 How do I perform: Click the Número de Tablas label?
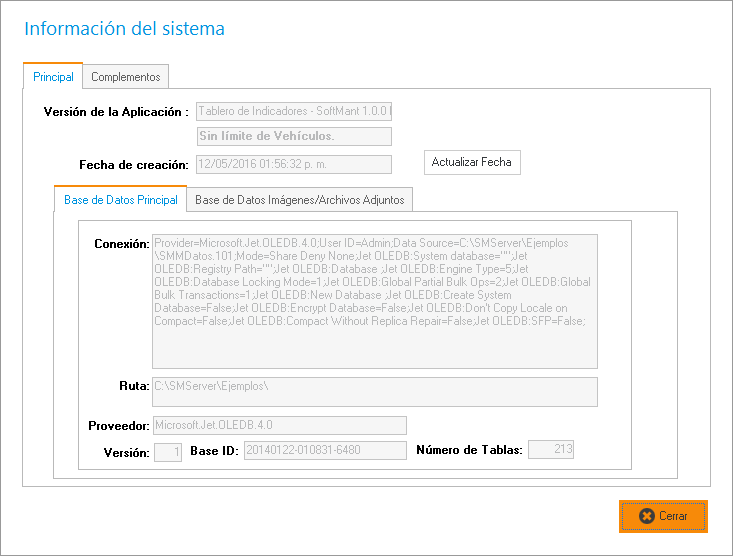coord(469,450)
